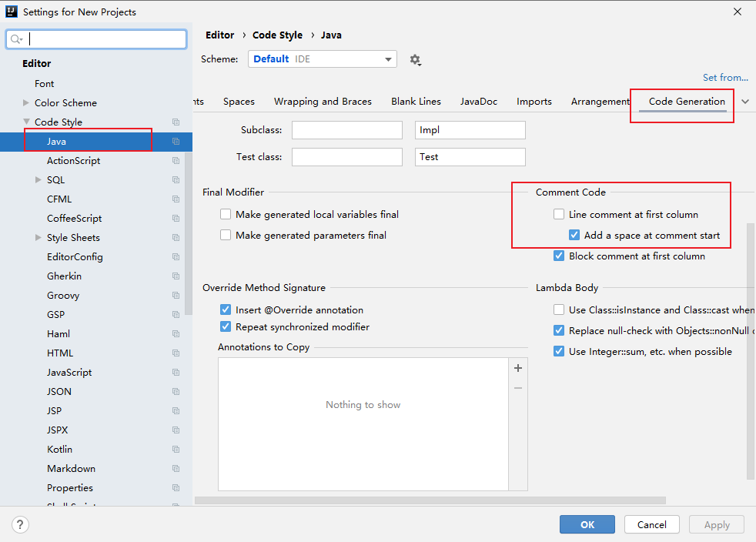Click the help question mark icon

click(20, 524)
